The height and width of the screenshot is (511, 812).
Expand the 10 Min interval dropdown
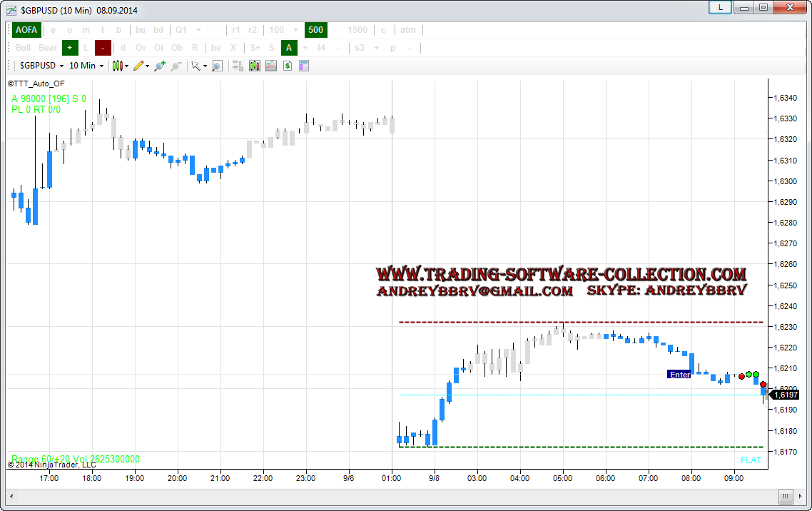tap(86, 66)
